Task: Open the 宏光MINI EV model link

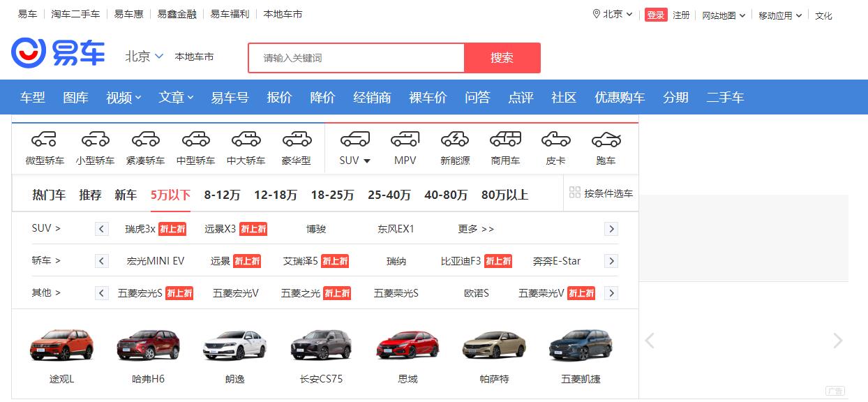Action: (x=156, y=261)
